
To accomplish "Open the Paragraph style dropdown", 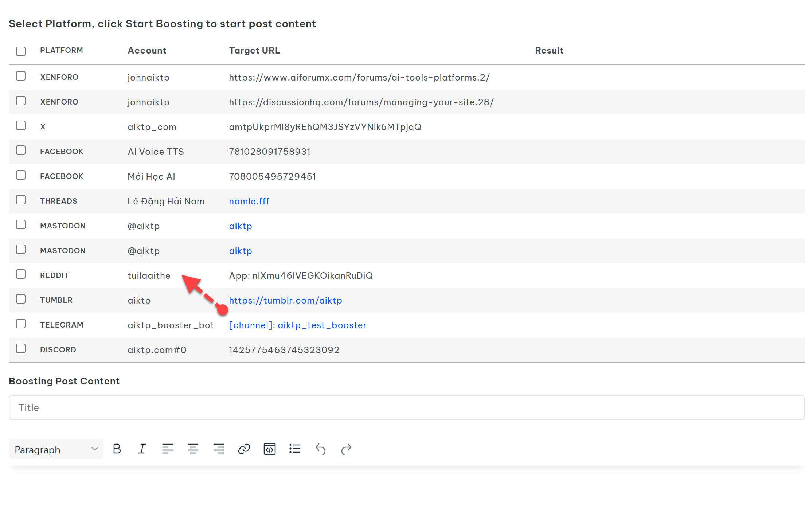I will click(x=56, y=449).
